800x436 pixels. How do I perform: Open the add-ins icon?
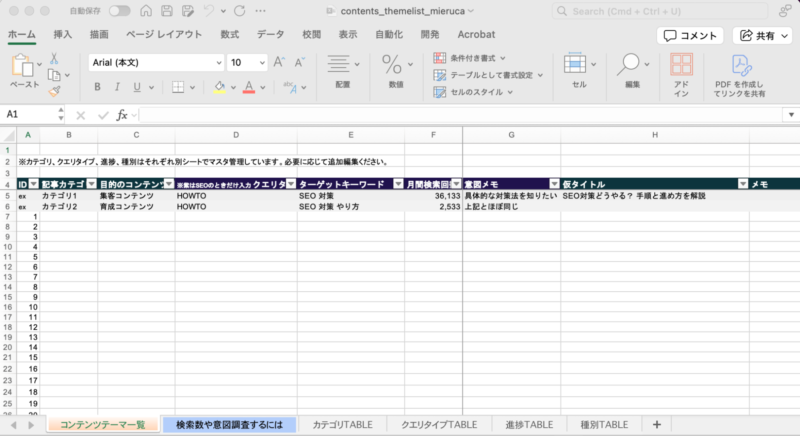pos(681,68)
